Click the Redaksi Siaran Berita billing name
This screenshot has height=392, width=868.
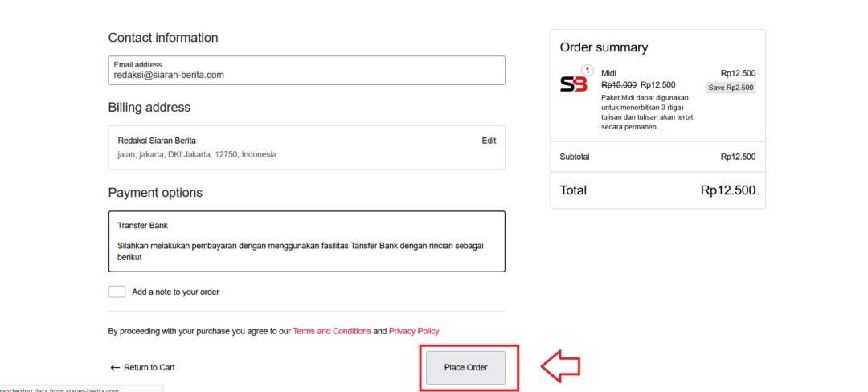pyautogui.click(x=157, y=141)
